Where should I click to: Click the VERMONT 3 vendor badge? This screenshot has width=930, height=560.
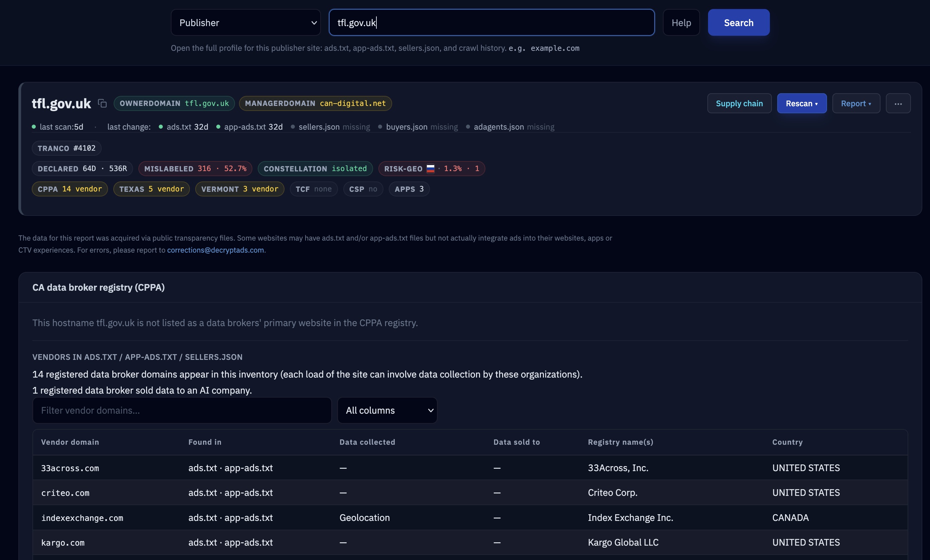click(x=240, y=189)
